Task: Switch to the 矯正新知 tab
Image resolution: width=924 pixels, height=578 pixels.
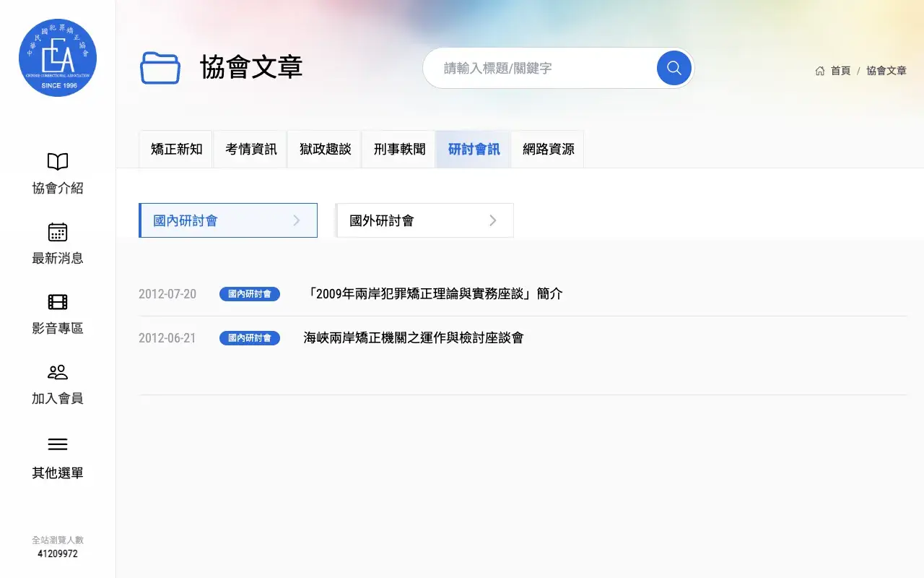Action: 176,149
